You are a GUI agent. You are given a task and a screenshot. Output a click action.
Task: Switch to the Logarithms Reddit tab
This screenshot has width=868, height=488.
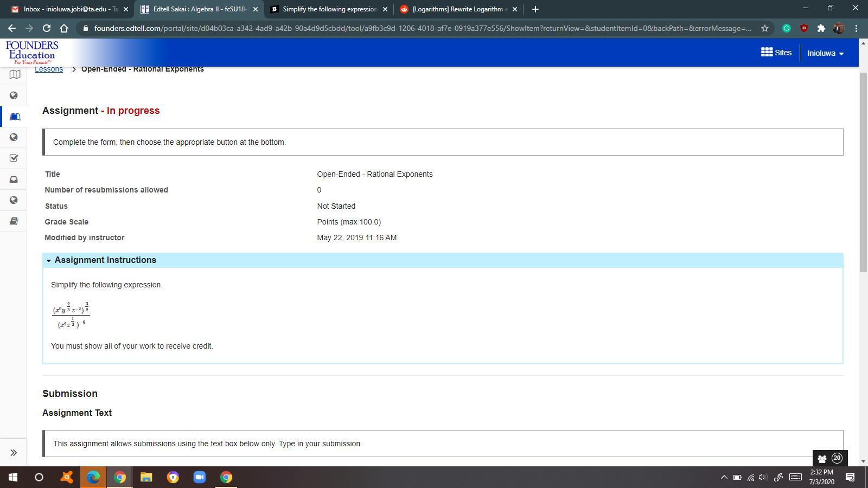(458, 9)
